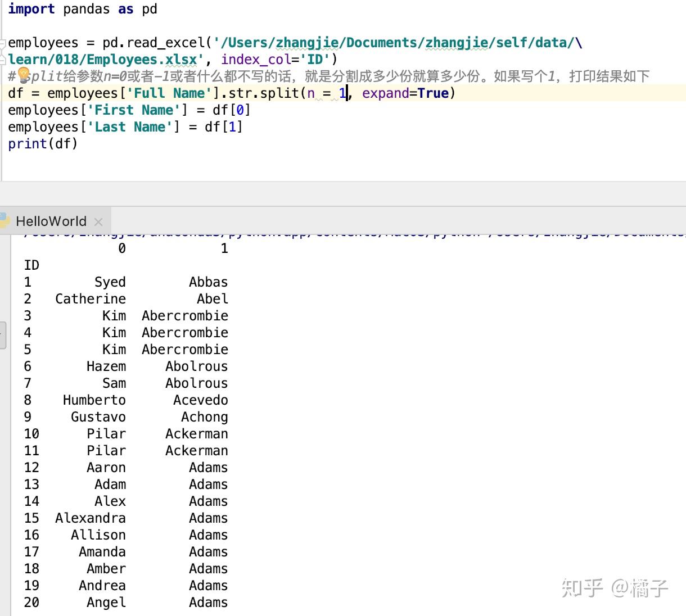Click "Abbas" in output row 1

click(209, 282)
